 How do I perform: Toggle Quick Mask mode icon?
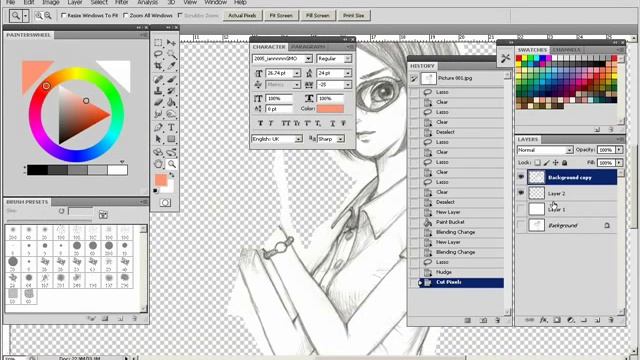pos(165,202)
